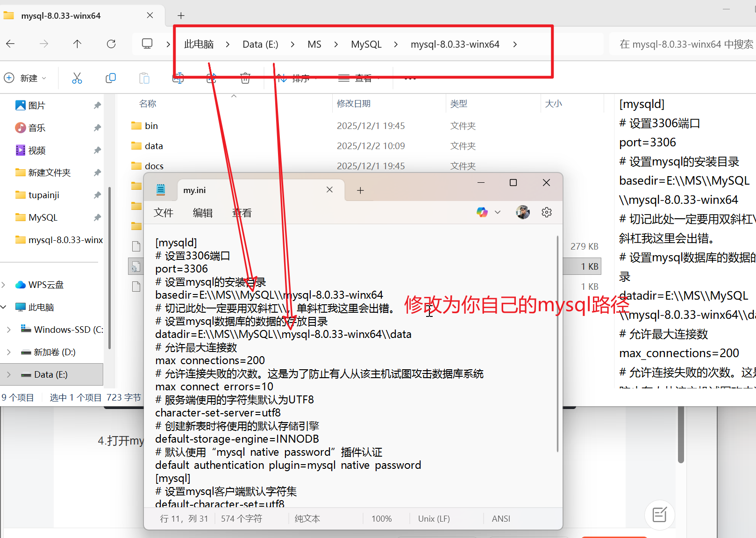Expand the 新加卷 (D:) drive node
The width and height of the screenshot is (756, 538).
(x=9, y=352)
